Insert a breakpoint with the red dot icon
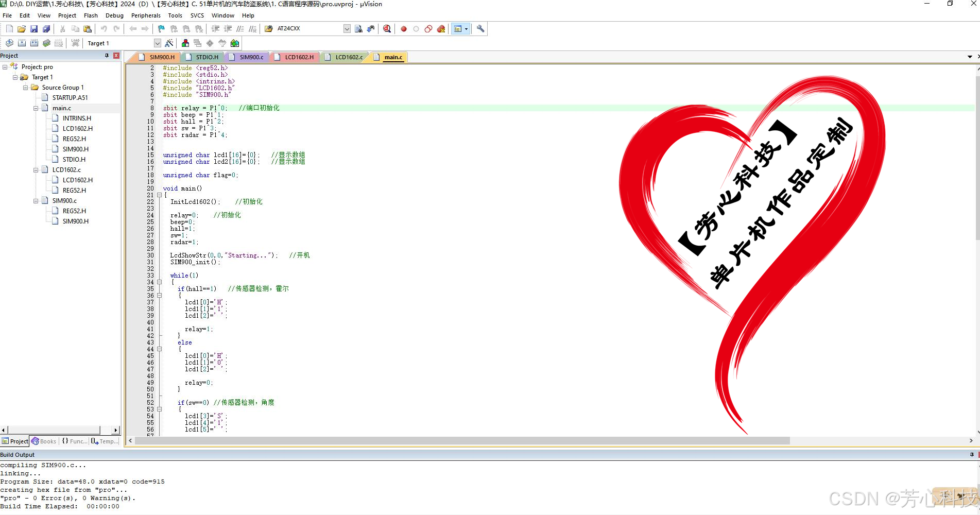Viewport: 980px width, 515px height. coord(404,29)
